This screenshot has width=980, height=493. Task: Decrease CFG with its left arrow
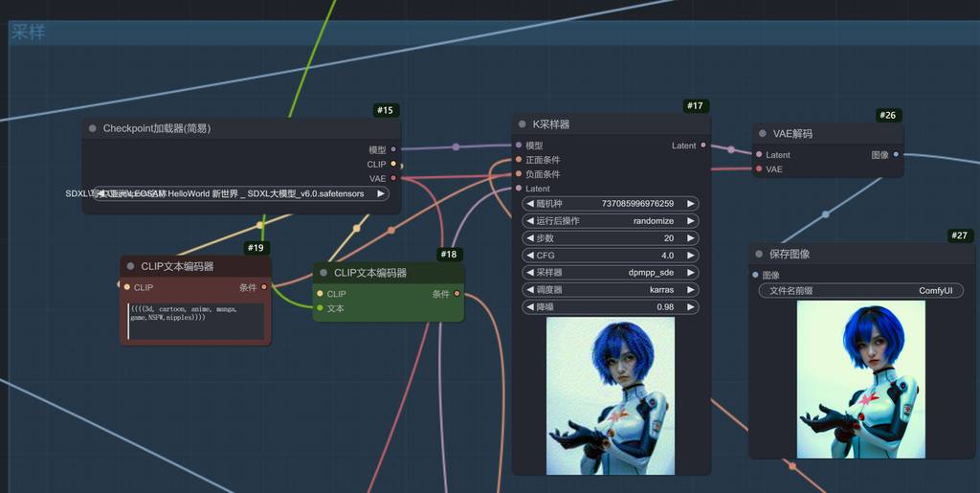[529, 256]
